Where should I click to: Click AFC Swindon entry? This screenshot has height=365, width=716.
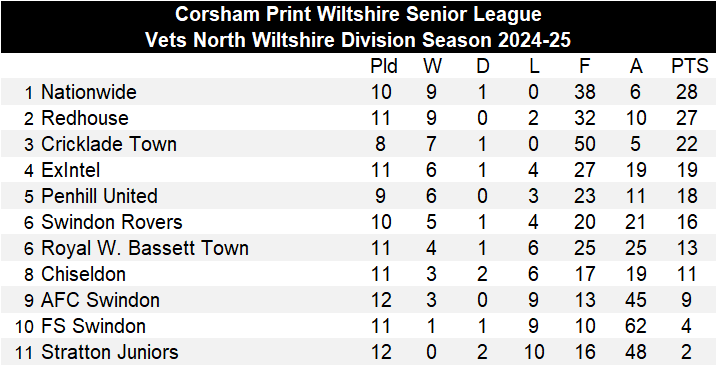click(x=100, y=301)
